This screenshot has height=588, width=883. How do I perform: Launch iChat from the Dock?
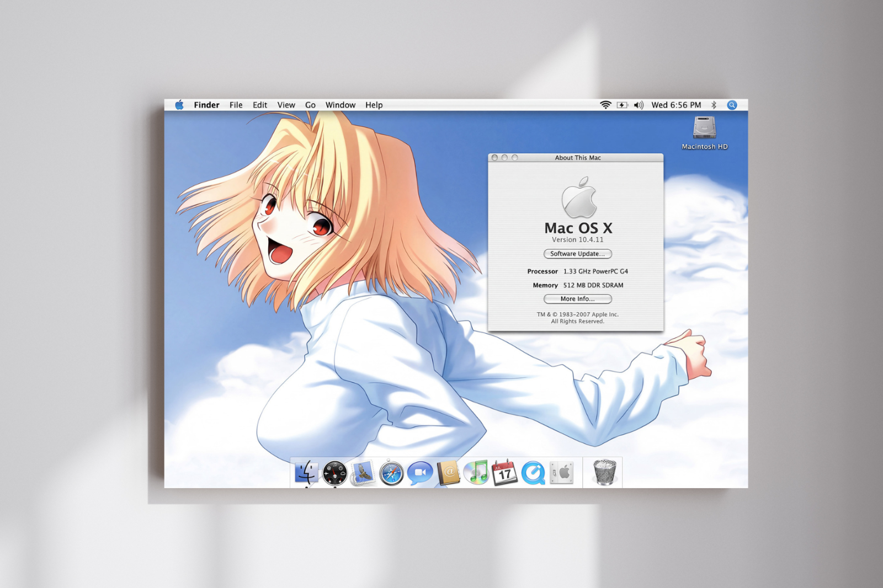pos(420,473)
